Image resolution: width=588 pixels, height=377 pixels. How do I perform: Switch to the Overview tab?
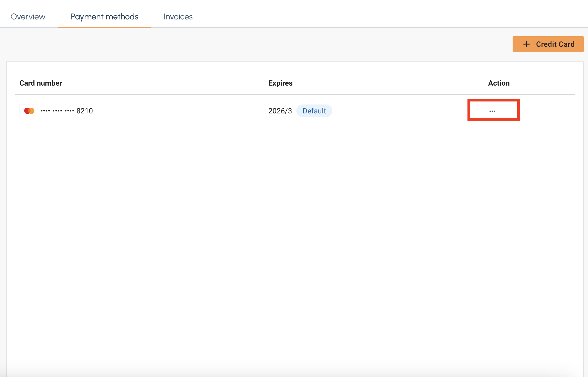pos(28,17)
